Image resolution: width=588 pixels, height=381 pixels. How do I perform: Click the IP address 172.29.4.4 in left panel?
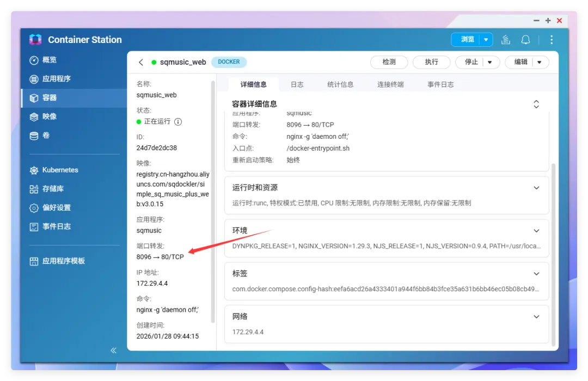pos(152,284)
